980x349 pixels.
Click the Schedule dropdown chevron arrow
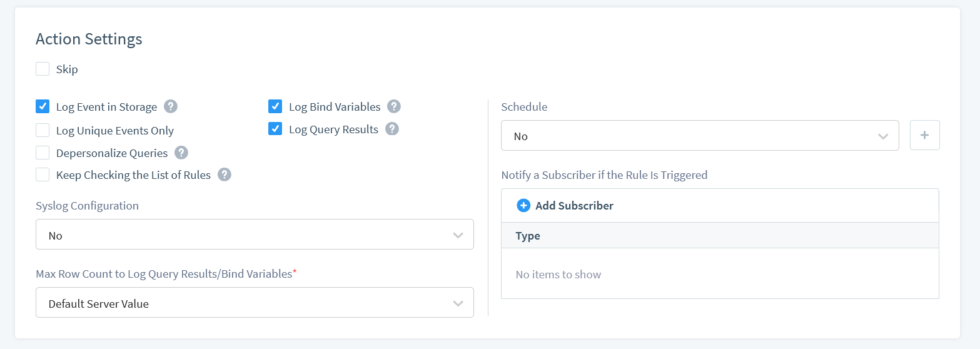(x=883, y=136)
